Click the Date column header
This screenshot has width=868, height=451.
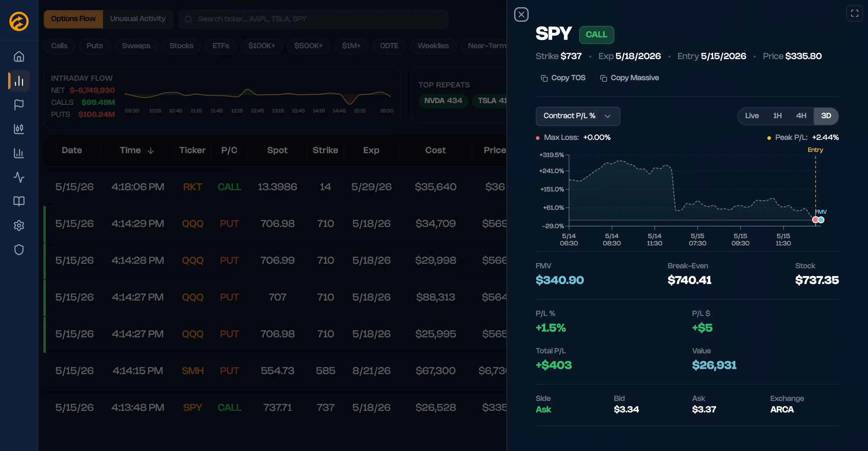point(72,150)
